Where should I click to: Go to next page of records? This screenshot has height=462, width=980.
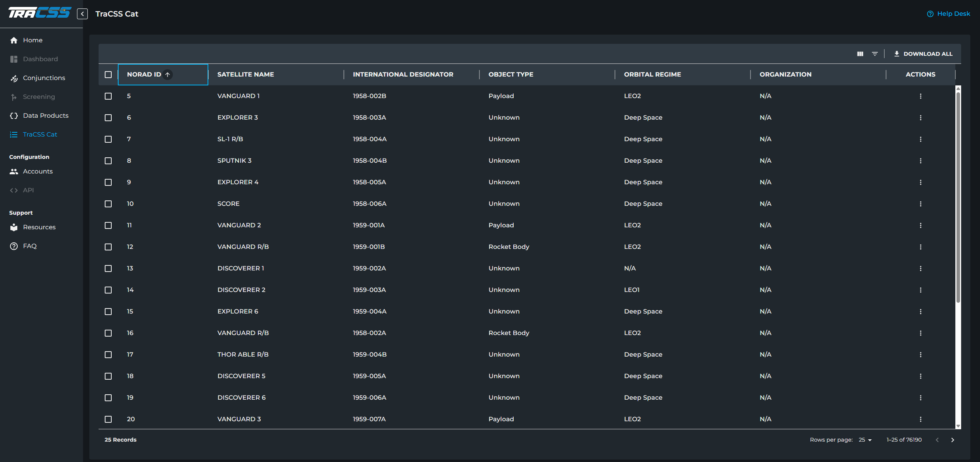[953, 440]
